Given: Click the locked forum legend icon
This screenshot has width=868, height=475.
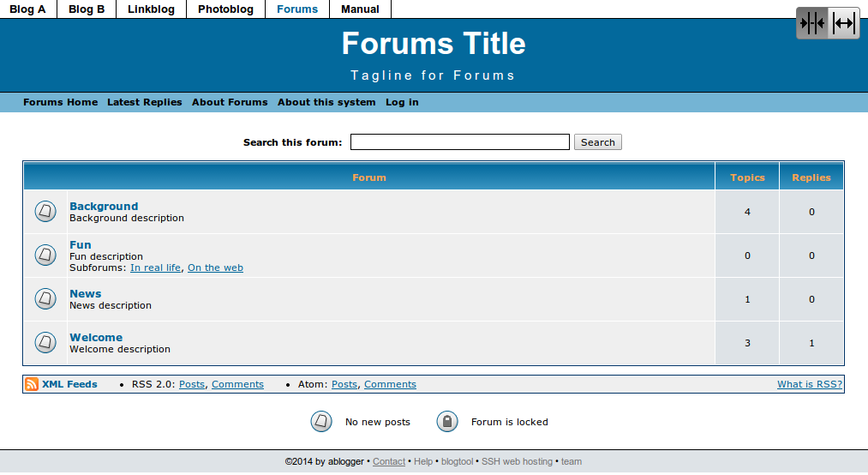Looking at the screenshot, I should pos(447,421).
